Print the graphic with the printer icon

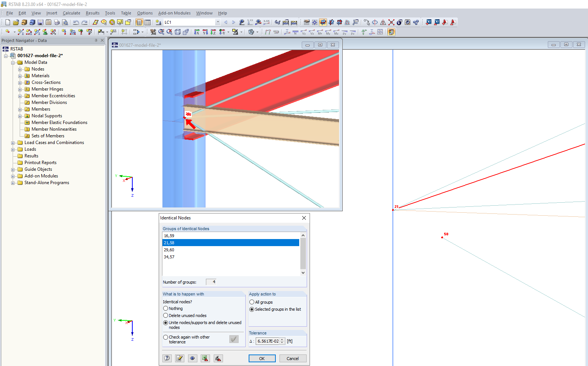56,22
